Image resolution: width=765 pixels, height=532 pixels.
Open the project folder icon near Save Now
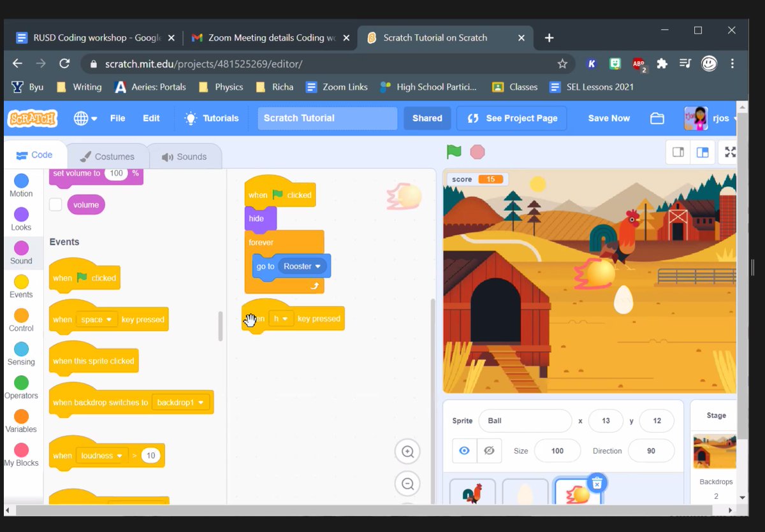point(657,118)
